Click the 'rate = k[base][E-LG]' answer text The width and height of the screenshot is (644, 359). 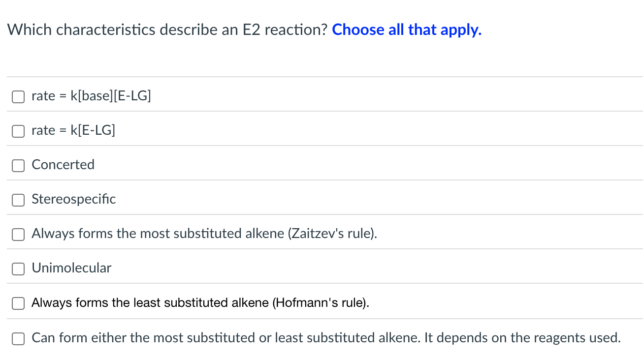pyautogui.click(x=91, y=96)
